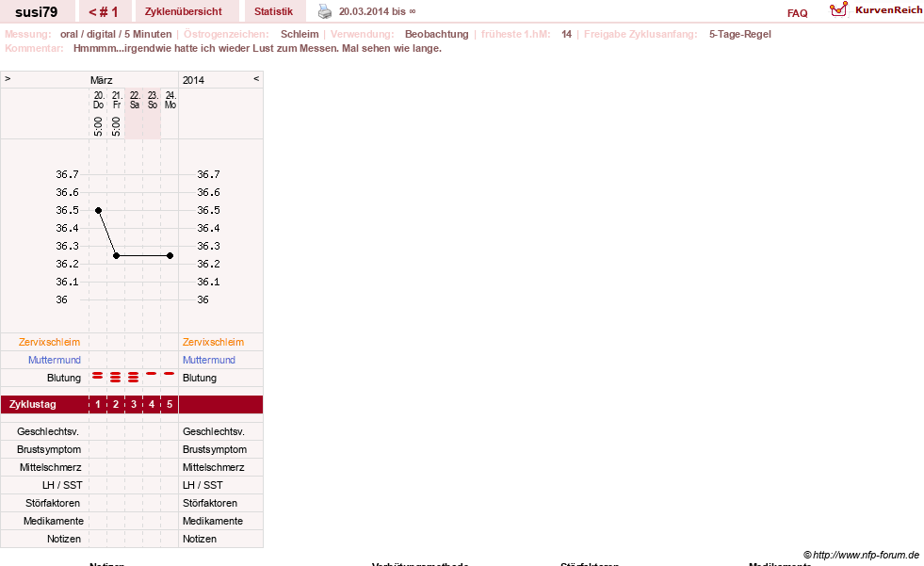Click the '23. So' date column header

[x=152, y=100]
